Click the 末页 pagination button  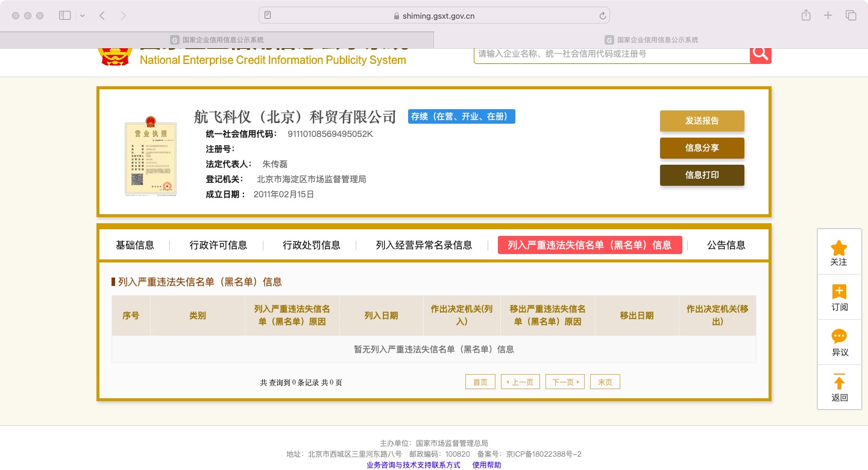605,382
